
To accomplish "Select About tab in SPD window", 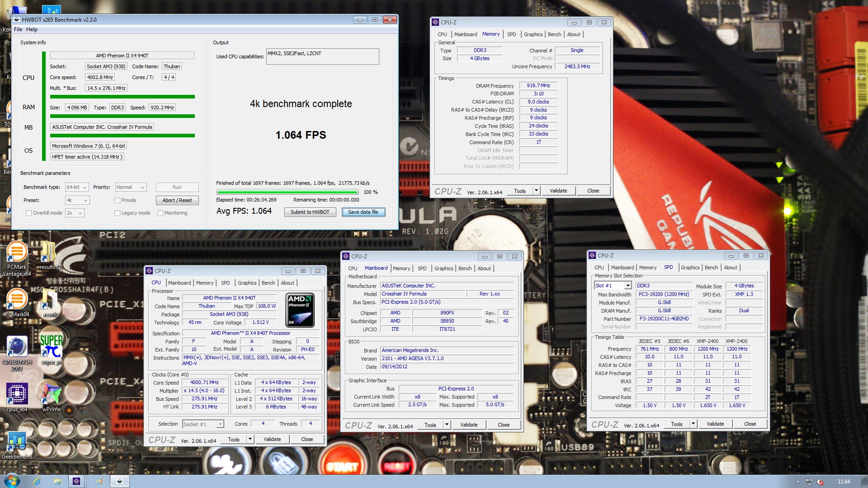I will click(x=731, y=267).
